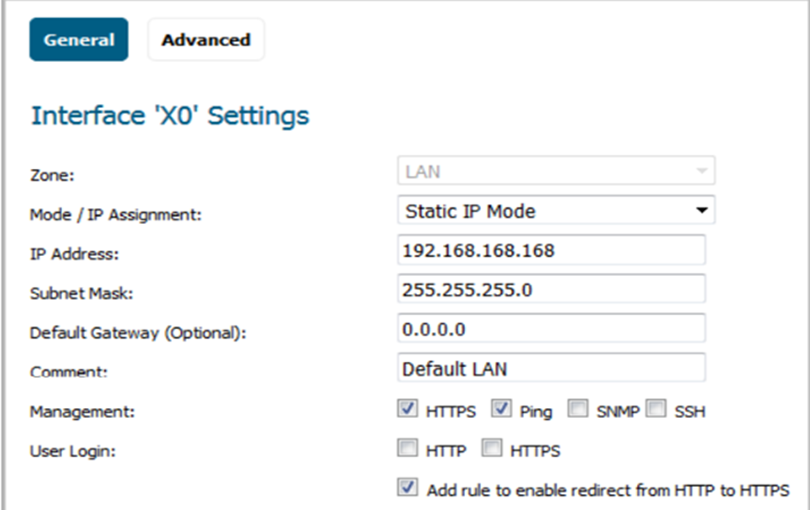Click the SSH label in Management
810x510 pixels.
pos(690,412)
